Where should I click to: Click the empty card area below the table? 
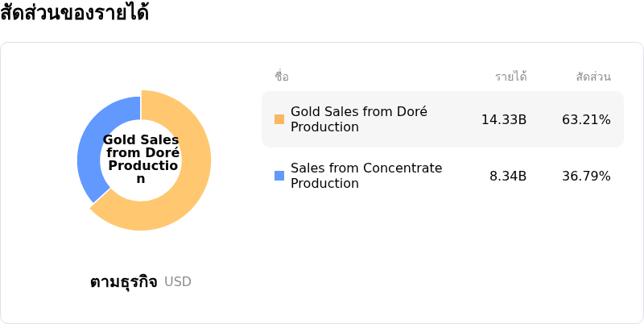[443, 258]
